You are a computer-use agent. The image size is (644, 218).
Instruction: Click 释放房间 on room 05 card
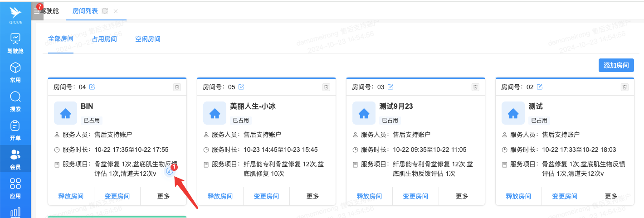(220, 196)
